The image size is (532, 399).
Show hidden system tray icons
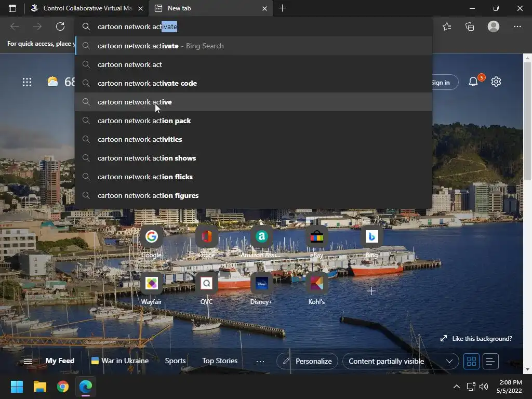(457, 387)
